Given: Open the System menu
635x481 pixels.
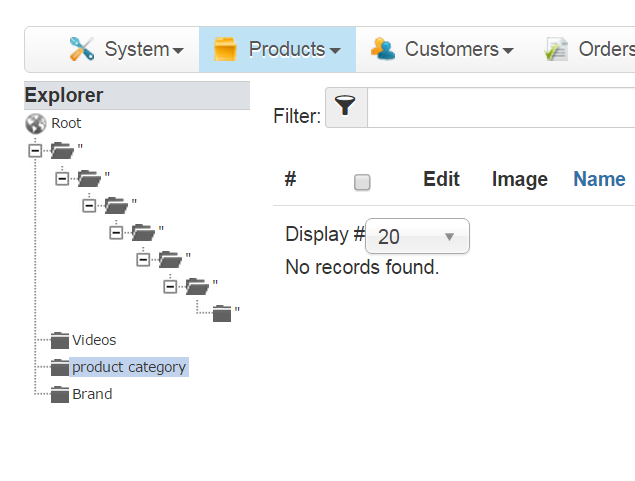Looking at the screenshot, I should 143,49.
